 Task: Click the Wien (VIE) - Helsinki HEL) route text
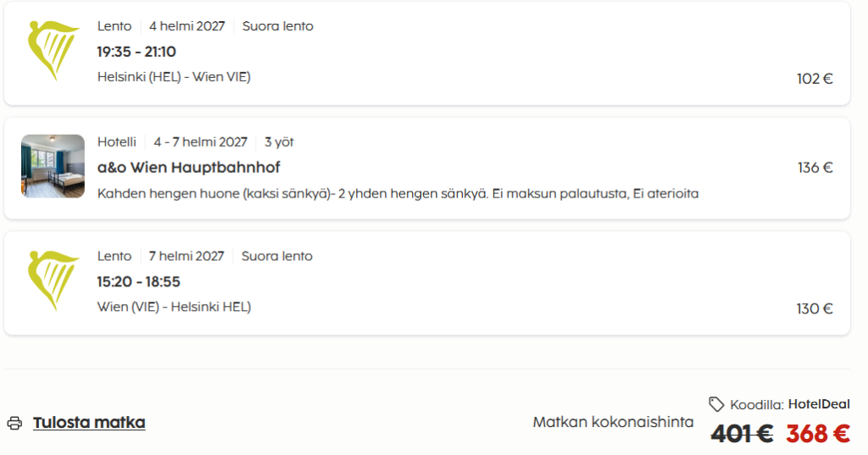pos(174,307)
